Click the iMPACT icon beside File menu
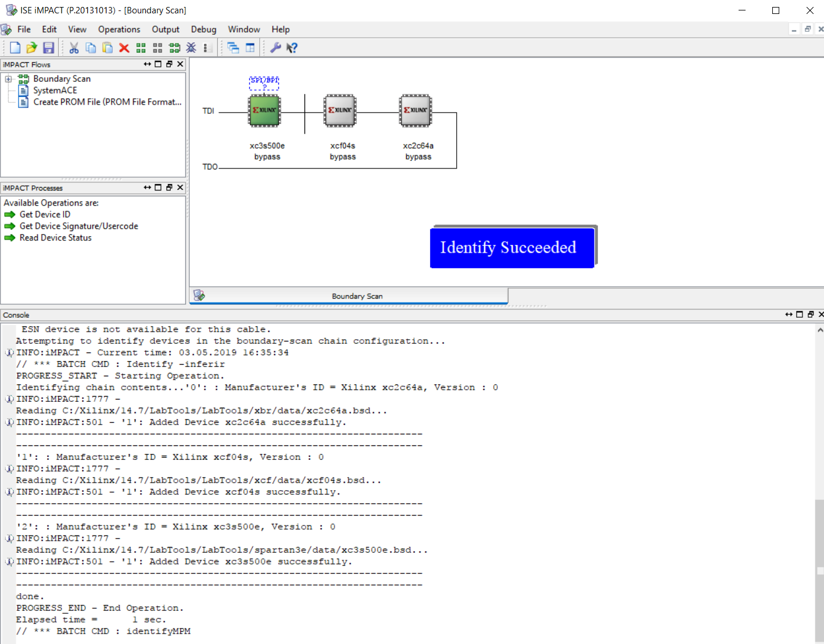824x644 pixels. (x=6, y=30)
